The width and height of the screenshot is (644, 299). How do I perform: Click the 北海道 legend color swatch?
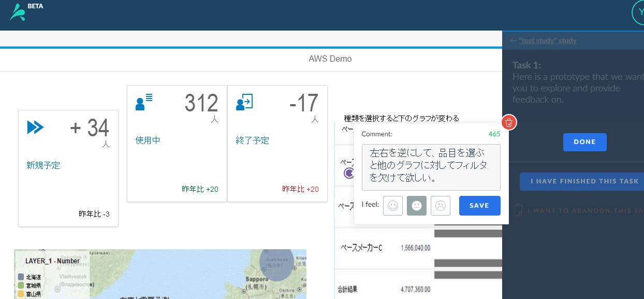point(21,277)
